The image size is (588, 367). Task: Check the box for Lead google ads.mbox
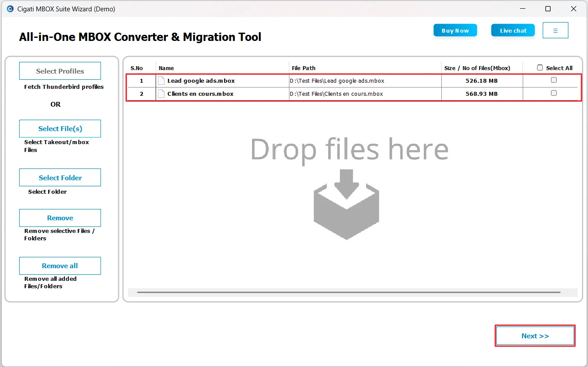[554, 80]
